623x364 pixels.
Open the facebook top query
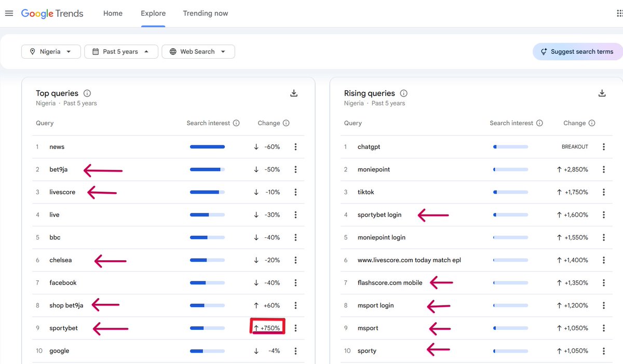63,283
